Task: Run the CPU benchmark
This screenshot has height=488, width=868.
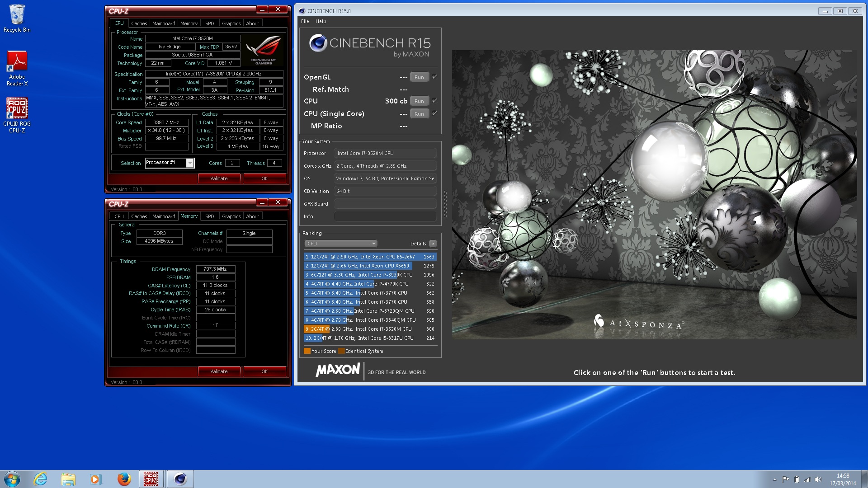Action: 419,101
